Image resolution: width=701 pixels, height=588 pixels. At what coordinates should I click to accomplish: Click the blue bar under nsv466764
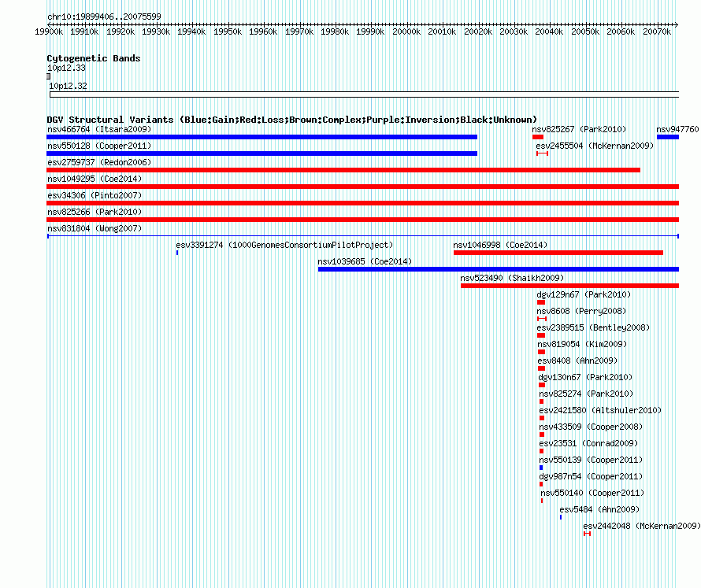pyautogui.click(x=262, y=137)
